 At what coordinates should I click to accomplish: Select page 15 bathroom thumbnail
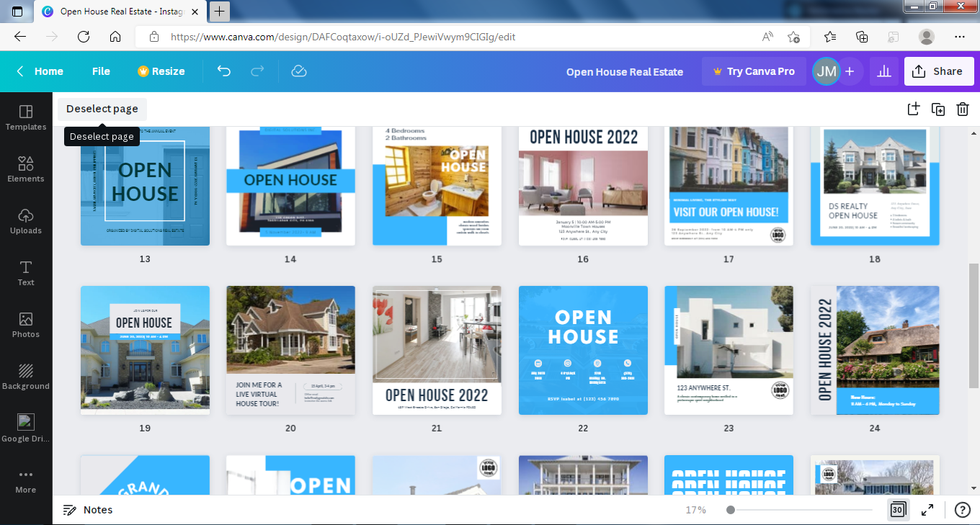pyautogui.click(x=437, y=186)
